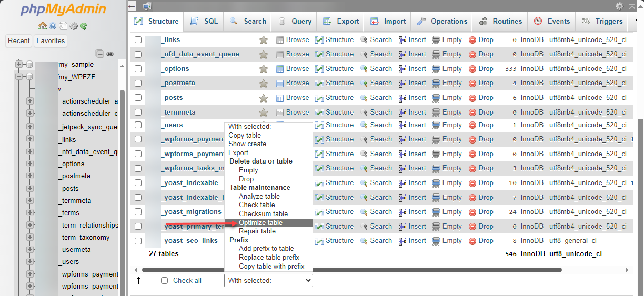Tick checkbox for the _posts table row
Screen dimensions: 644x296
(x=138, y=97)
